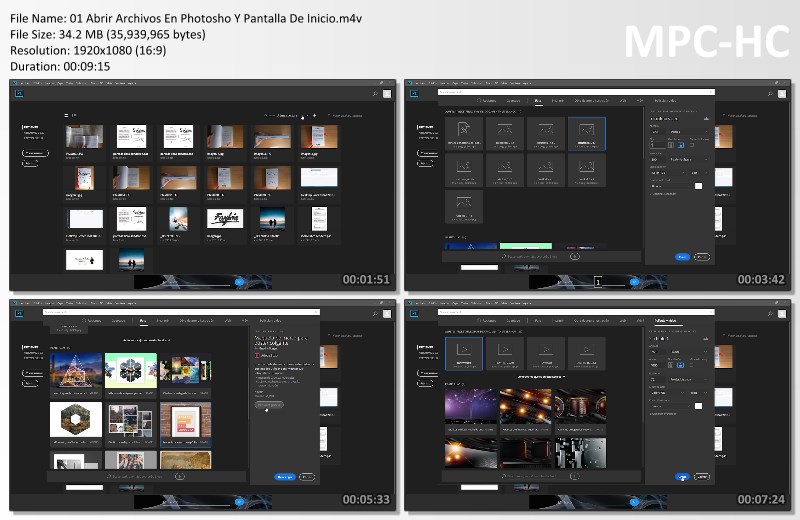Click the first rounded sidebar button in the 00:01:51 frame

(35, 153)
